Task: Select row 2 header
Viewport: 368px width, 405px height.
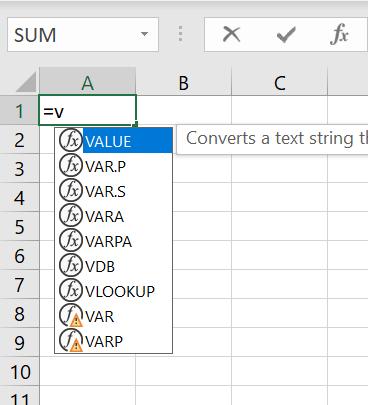Action: click(x=19, y=139)
